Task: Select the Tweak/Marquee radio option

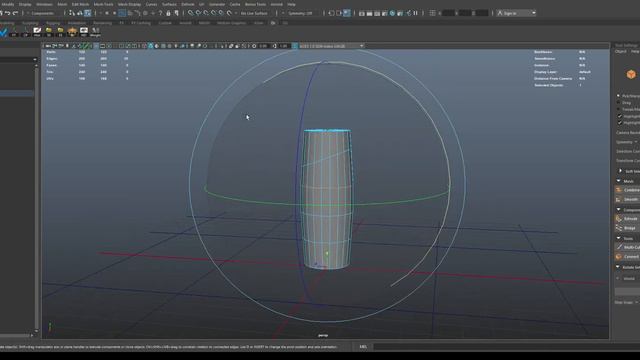Action: pyautogui.click(x=618, y=109)
